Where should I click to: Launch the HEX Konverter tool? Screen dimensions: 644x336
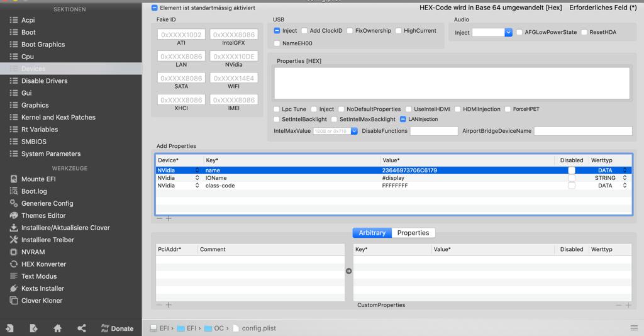click(x=43, y=264)
